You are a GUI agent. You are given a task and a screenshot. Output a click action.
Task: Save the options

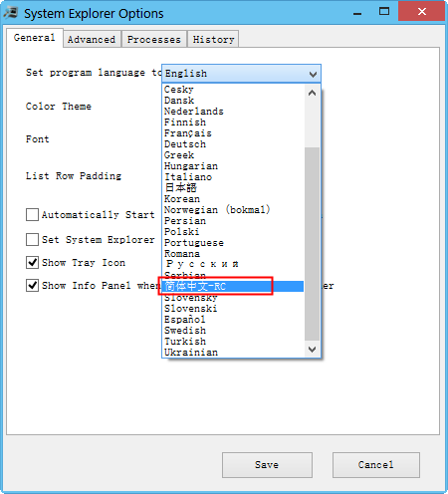[x=267, y=465]
